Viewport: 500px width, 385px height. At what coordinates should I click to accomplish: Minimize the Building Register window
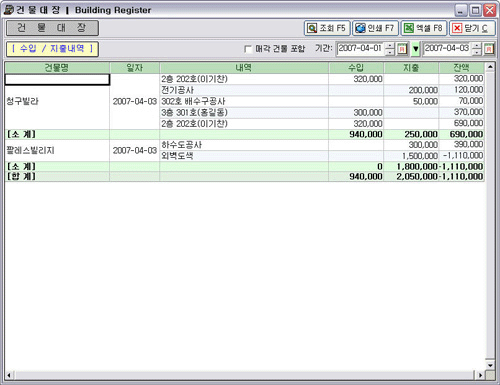(x=461, y=10)
